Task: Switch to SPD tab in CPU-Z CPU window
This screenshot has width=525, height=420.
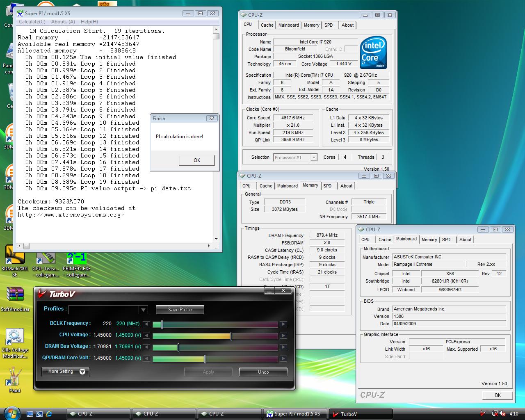Action: [329, 25]
